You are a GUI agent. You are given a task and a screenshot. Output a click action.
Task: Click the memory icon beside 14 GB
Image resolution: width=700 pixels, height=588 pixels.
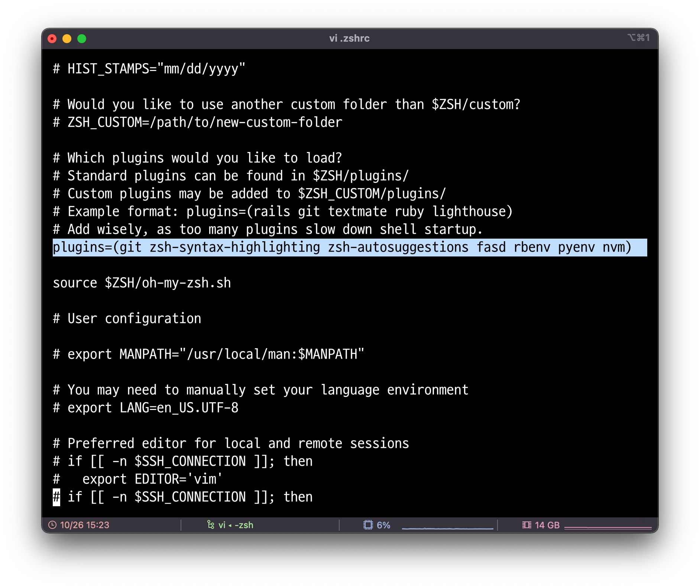coord(526,525)
